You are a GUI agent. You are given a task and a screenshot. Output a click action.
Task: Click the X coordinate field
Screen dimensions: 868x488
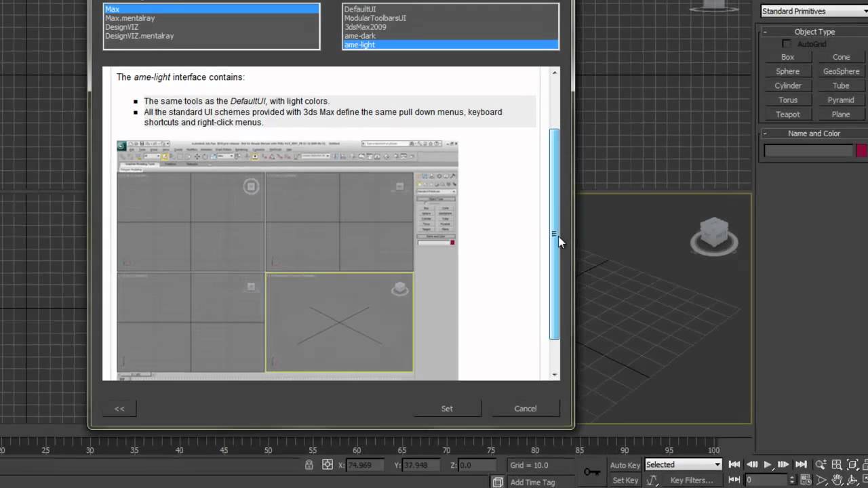366,465
